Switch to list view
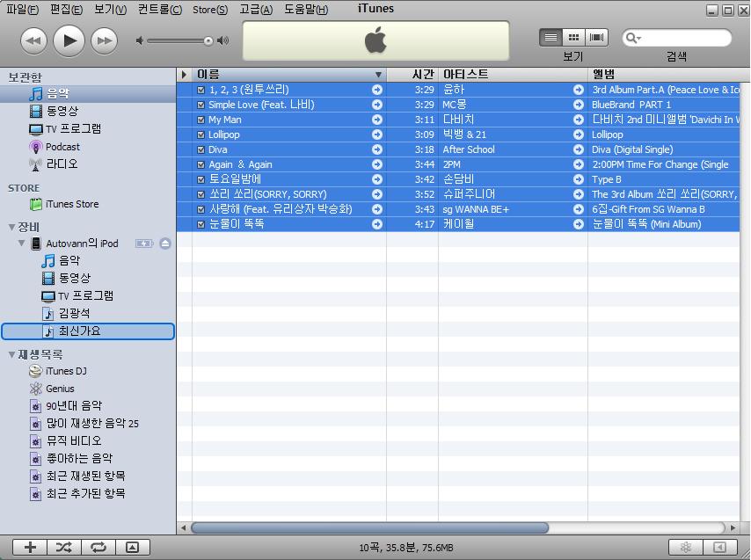751x560 pixels. pyautogui.click(x=550, y=37)
